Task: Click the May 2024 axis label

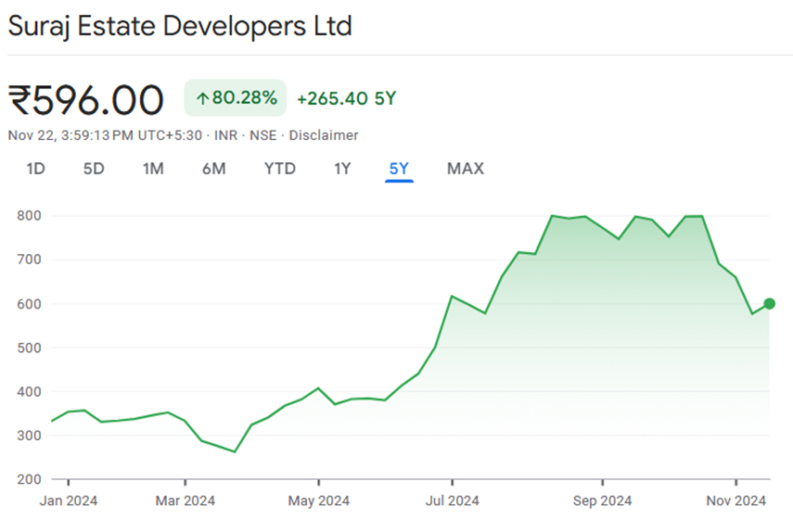Action: (319, 500)
